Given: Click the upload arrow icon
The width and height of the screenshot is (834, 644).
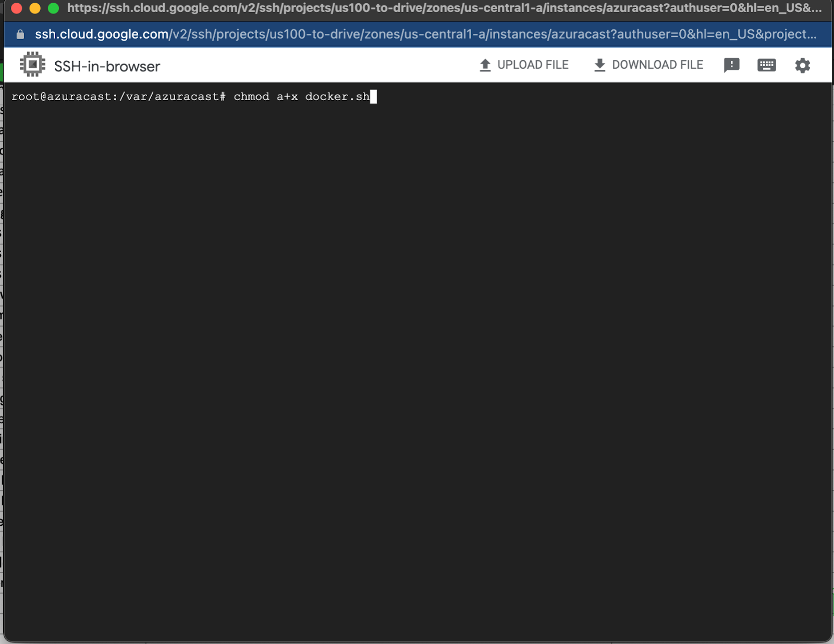Looking at the screenshot, I should pos(485,65).
